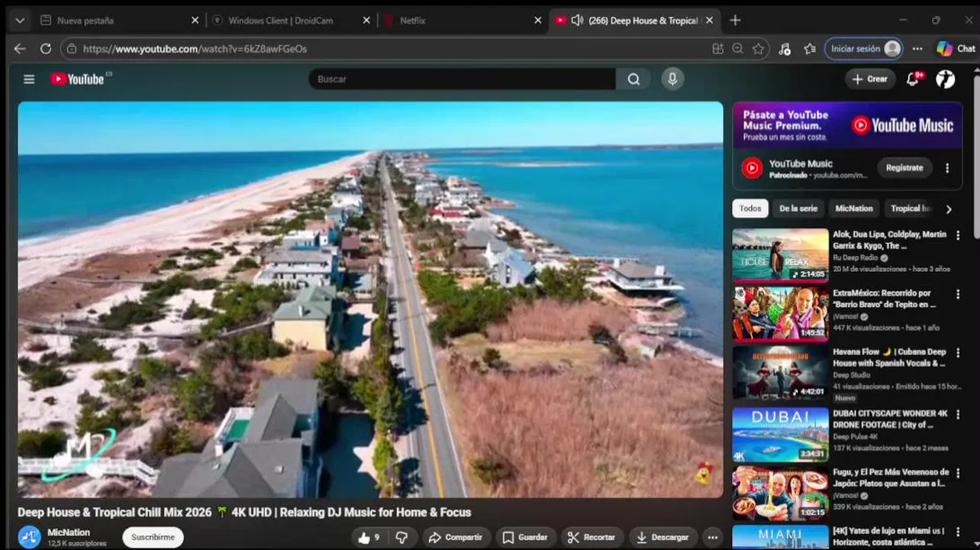Open the account avatar menu
The image size is (980, 550).
pos(946,79)
